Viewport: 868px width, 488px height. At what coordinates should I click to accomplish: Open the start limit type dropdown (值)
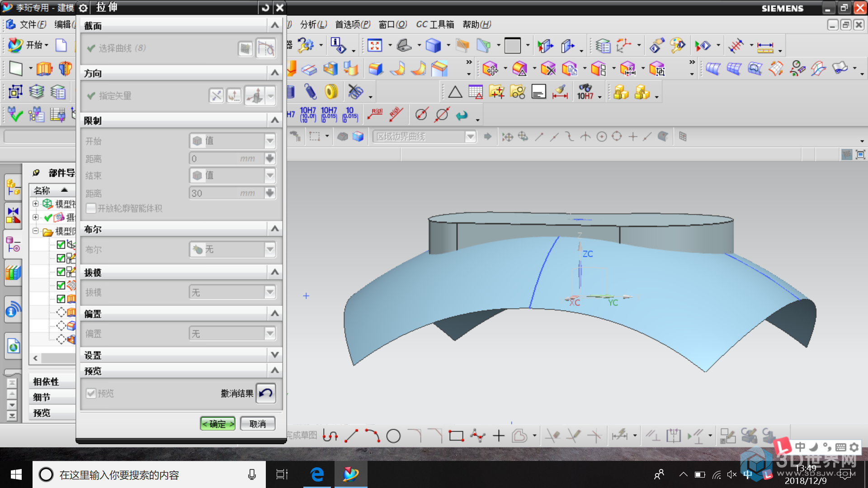coord(232,141)
